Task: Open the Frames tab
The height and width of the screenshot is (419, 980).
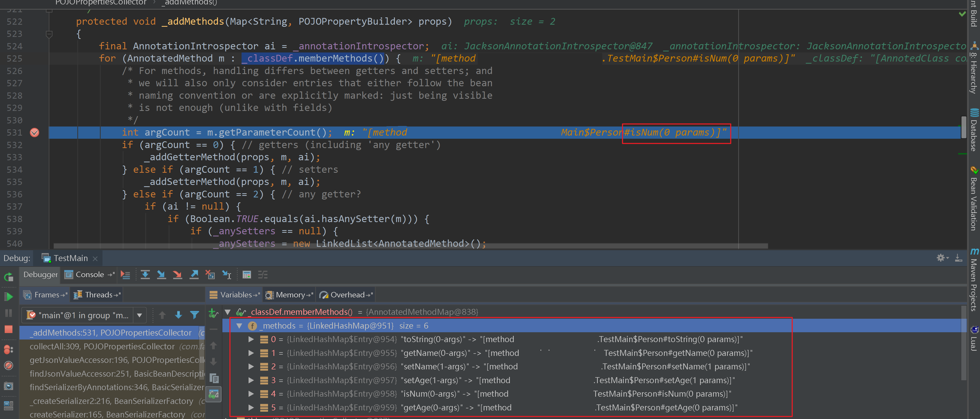Action: point(45,295)
